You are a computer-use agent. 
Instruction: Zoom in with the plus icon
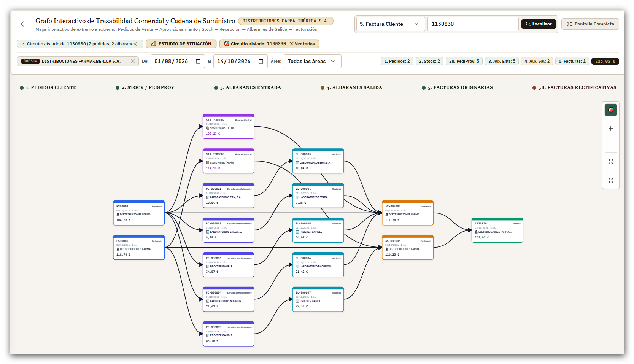click(x=611, y=129)
